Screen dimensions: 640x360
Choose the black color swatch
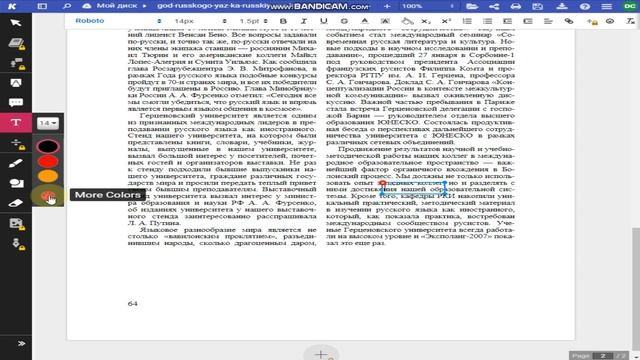coord(48,146)
